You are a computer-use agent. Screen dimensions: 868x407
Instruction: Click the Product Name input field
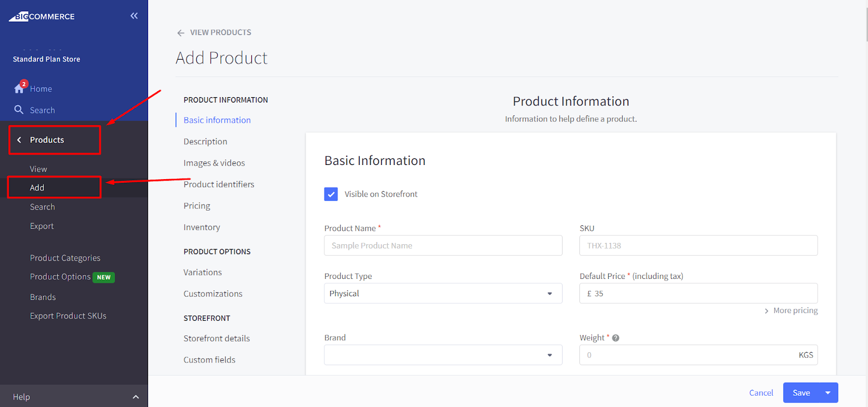[443, 245]
